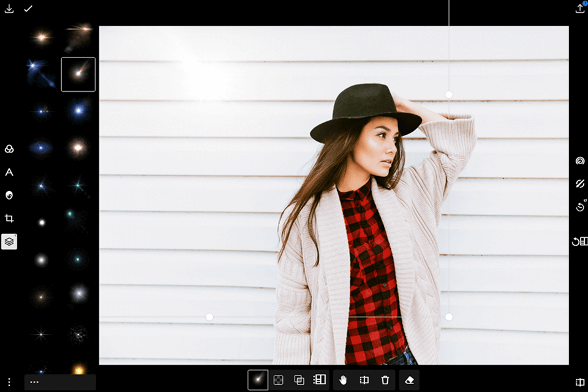Grab the top transform handle on vertical guide
588x392 pixels.
point(449,95)
